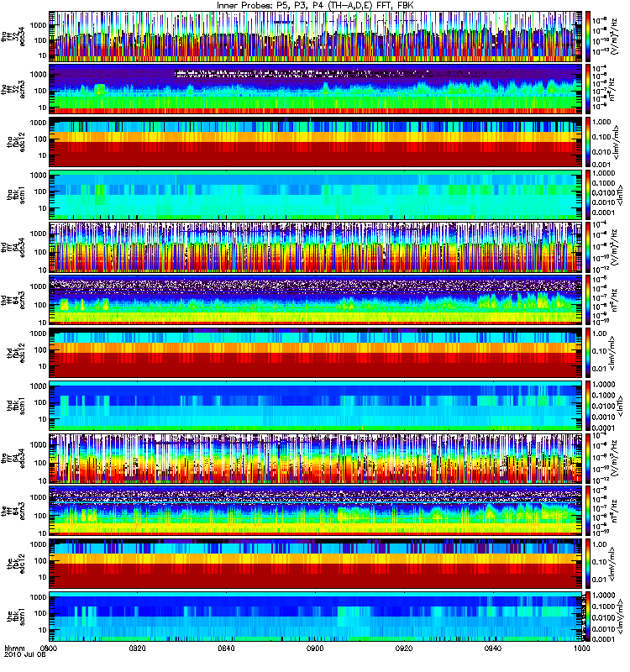Click the color bar of the the fff scm3 panel
Viewport: 630px width, 672px height.
pos(587,511)
